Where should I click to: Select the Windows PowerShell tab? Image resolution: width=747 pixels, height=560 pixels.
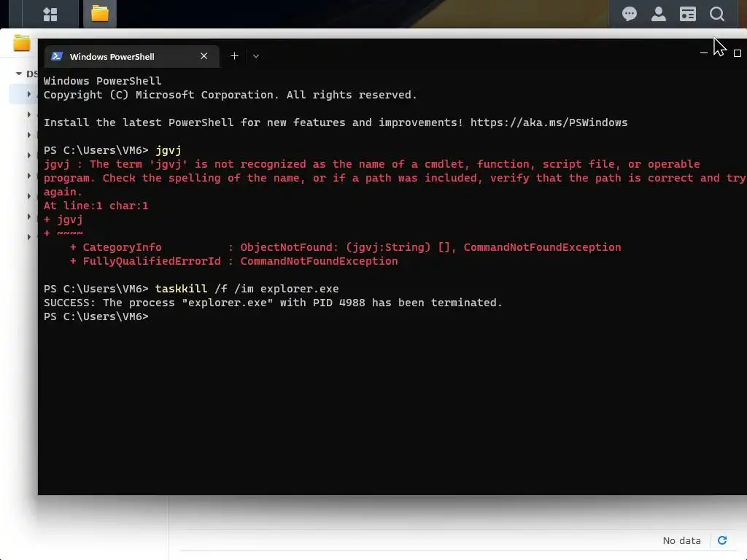coord(131,56)
